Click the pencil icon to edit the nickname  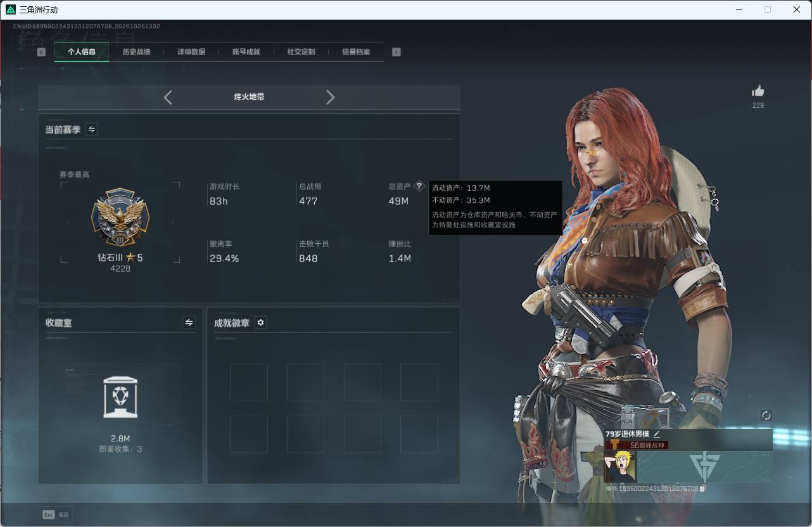point(657,434)
